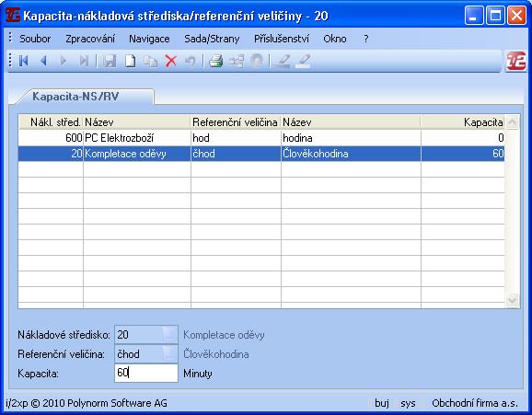
Task: Open the Příslušenství menu
Action: (282, 39)
